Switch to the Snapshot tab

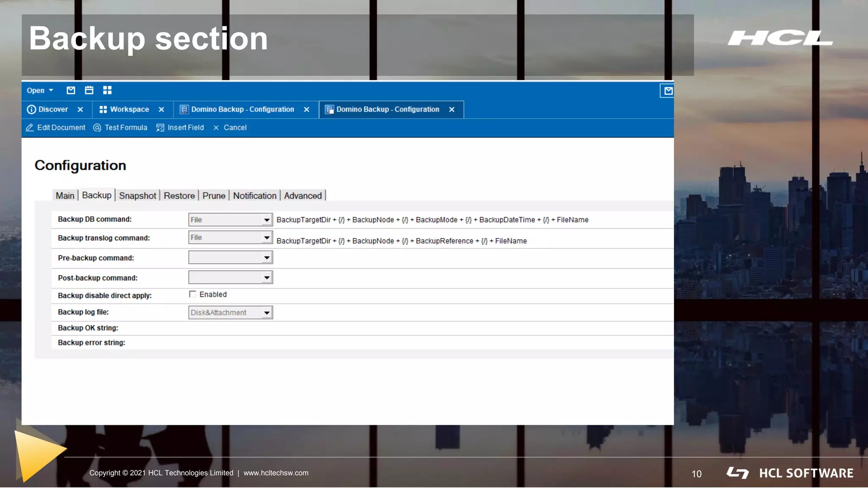137,196
